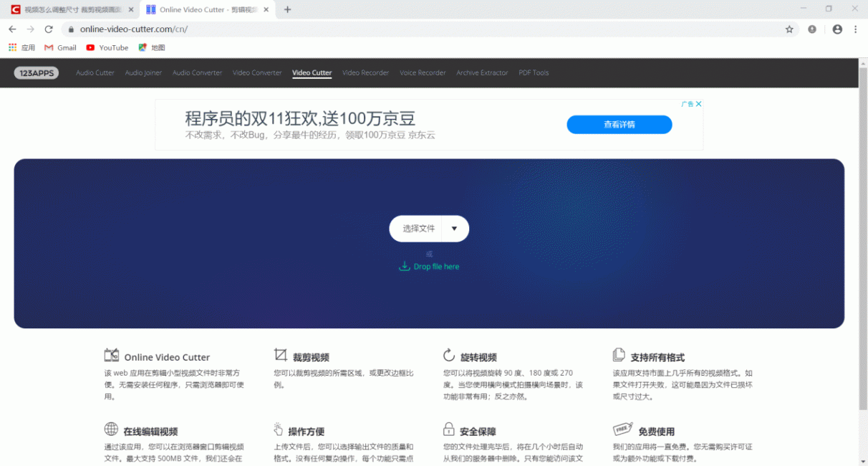Click the 123APPS logo
The width and height of the screenshot is (868, 466).
click(x=36, y=73)
